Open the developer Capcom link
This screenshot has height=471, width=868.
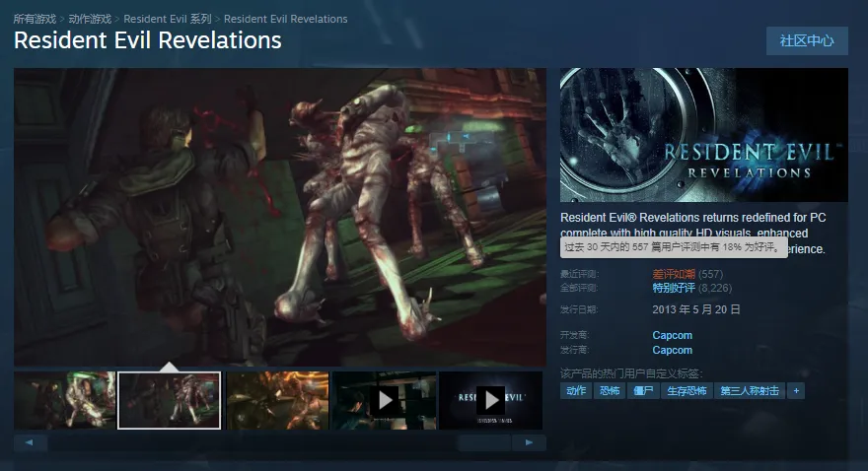pyautogui.click(x=672, y=335)
